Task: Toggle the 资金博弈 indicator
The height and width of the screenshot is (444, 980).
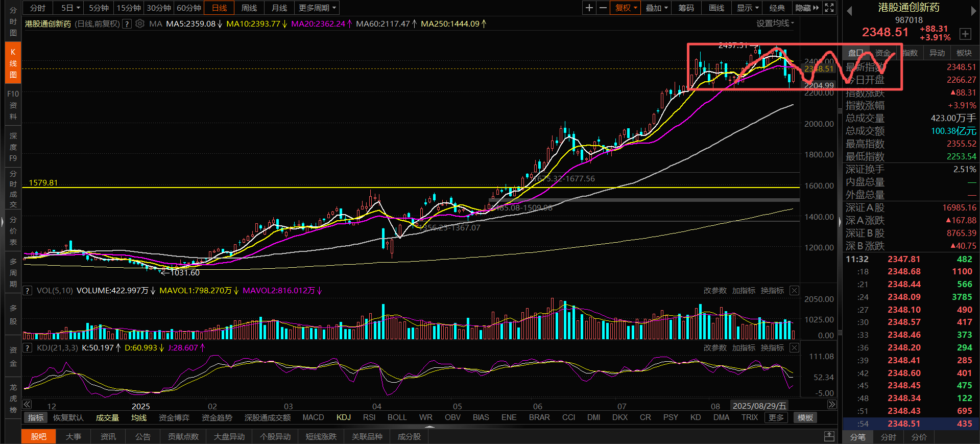Action: click(x=174, y=417)
